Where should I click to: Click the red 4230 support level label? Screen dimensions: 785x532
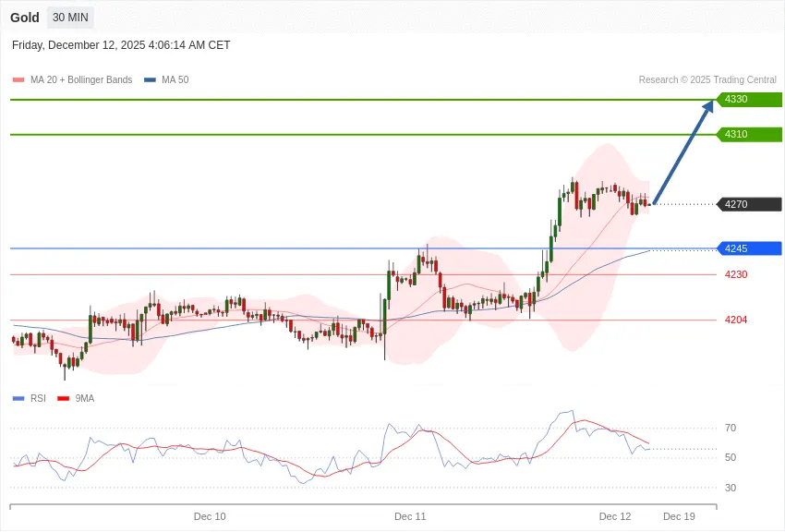point(736,274)
